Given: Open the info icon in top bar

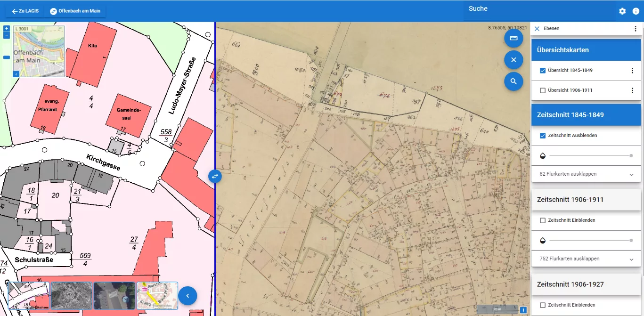Looking at the screenshot, I should point(636,11).
